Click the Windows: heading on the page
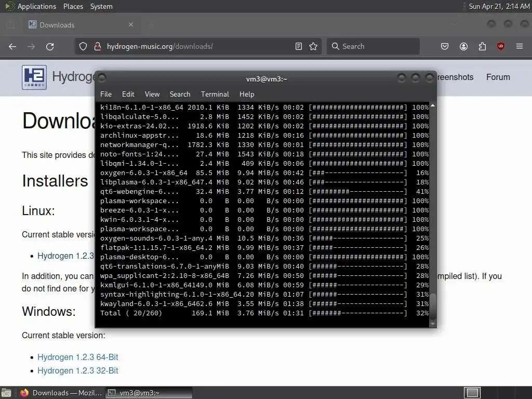This screenshot has width=532, height=399. [x=49, y=312]
